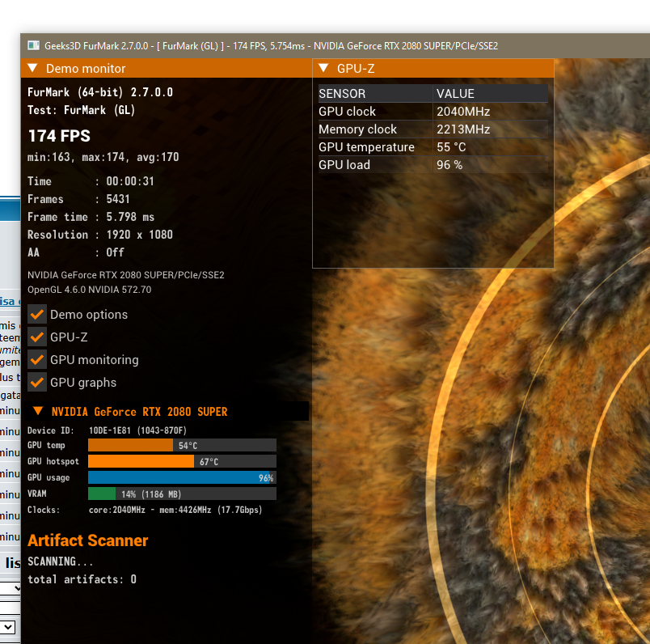Toggle the GPU monitoring checkbox
The image size is (650, 644).
(37, 360)
